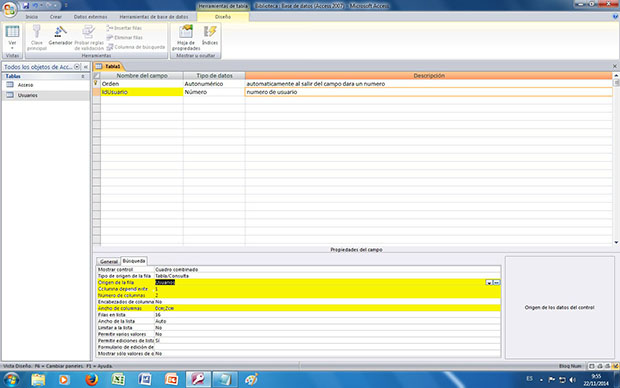Image resolution: width=620 pixels, height=388 pixels.
Task: Set Clave principal on the field
Action: pos(37,38)
